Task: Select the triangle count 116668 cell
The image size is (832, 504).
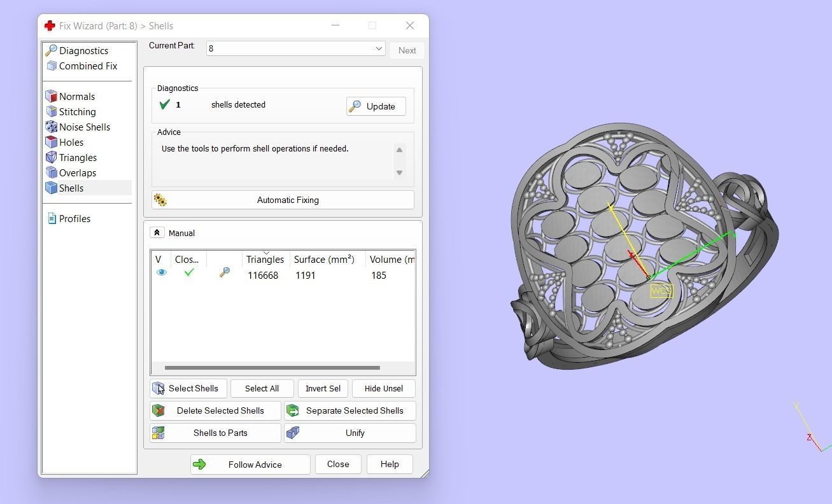Action: [263, 276]
